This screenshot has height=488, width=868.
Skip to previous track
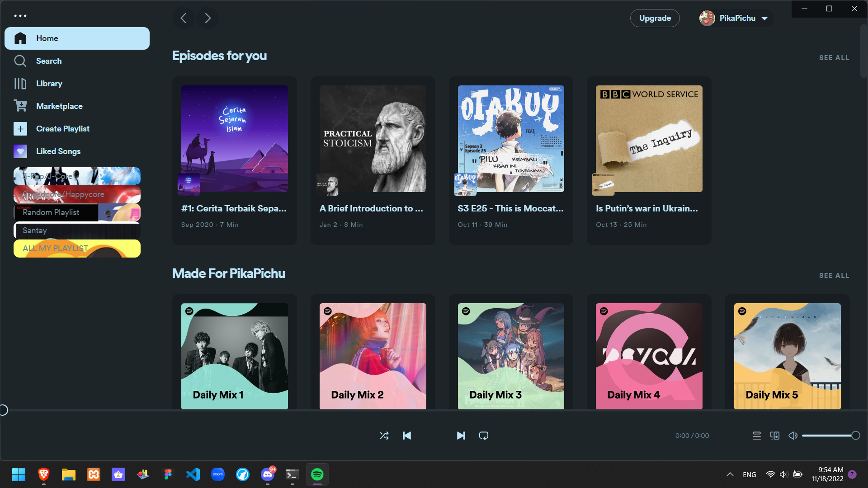407,436
